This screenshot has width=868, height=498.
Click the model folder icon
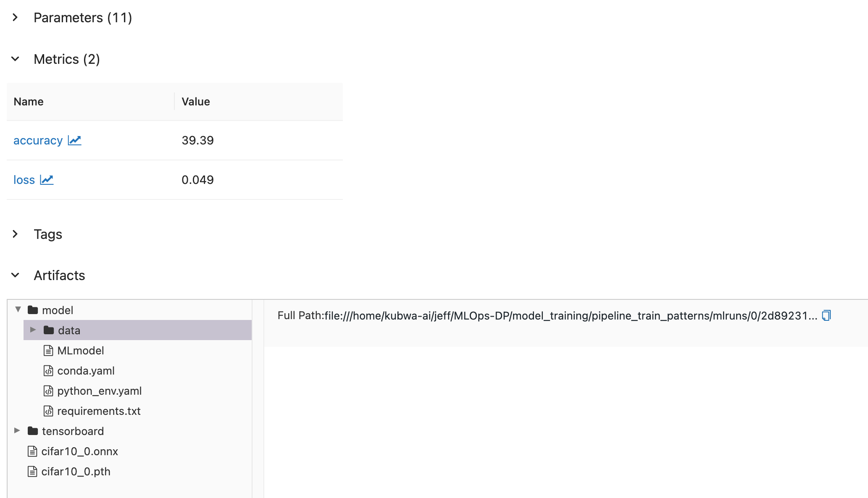coord(33,310)
